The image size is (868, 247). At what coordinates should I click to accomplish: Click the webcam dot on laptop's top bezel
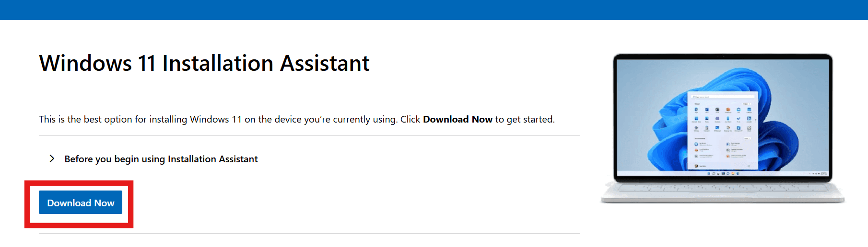tap(723, 56)
